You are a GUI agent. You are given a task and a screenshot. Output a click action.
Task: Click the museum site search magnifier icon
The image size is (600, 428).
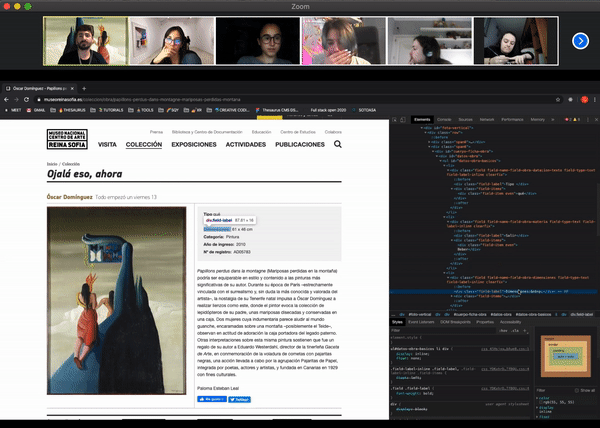[338, 144]
